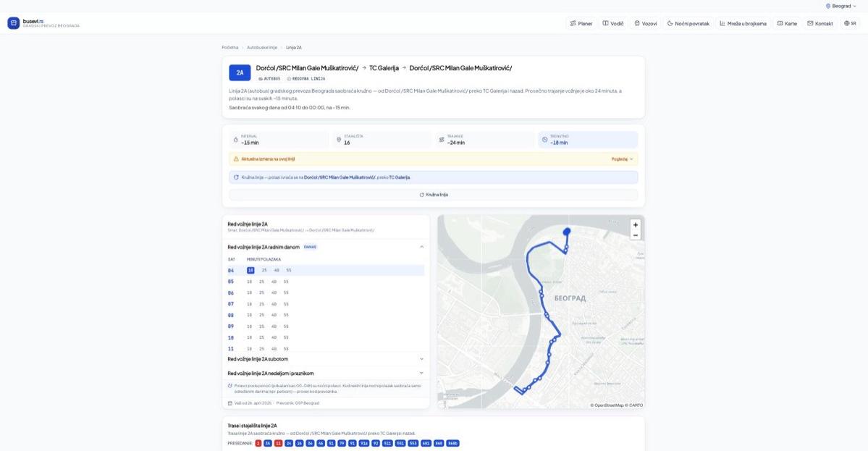
Task: Select the highlighted 04:10 departure
Action: [250, 270]
